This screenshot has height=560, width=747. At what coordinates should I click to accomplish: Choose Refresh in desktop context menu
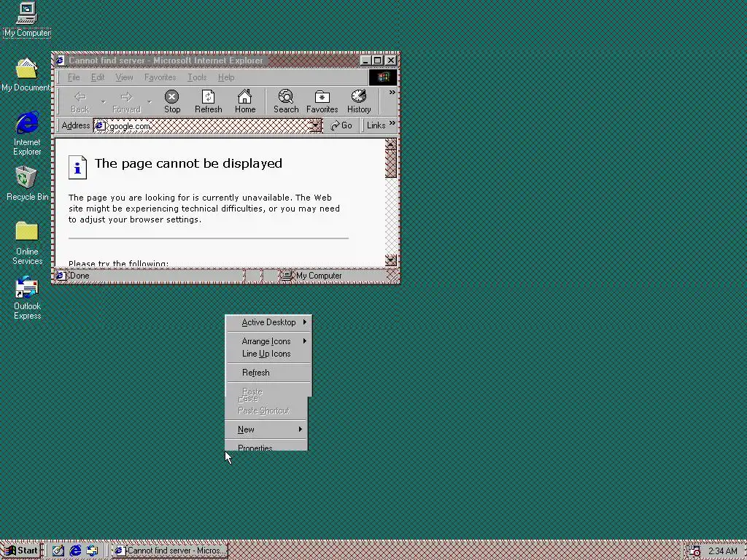click(268, 373)
